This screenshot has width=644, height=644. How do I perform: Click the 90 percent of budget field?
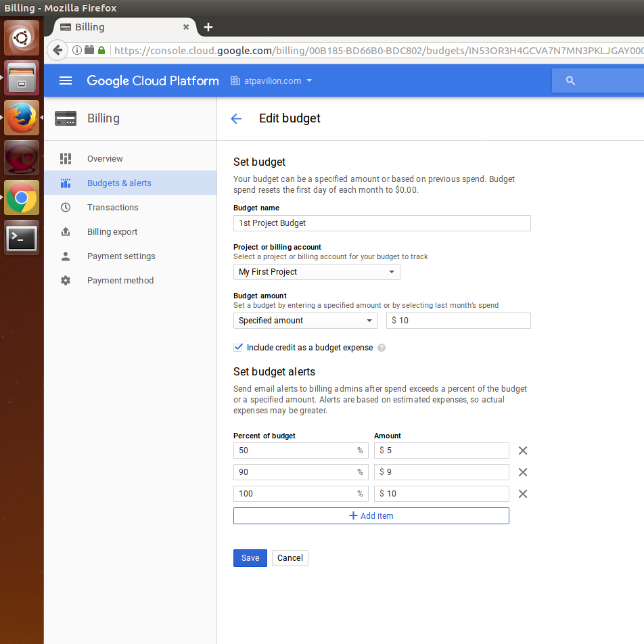(x=300, y=472)
